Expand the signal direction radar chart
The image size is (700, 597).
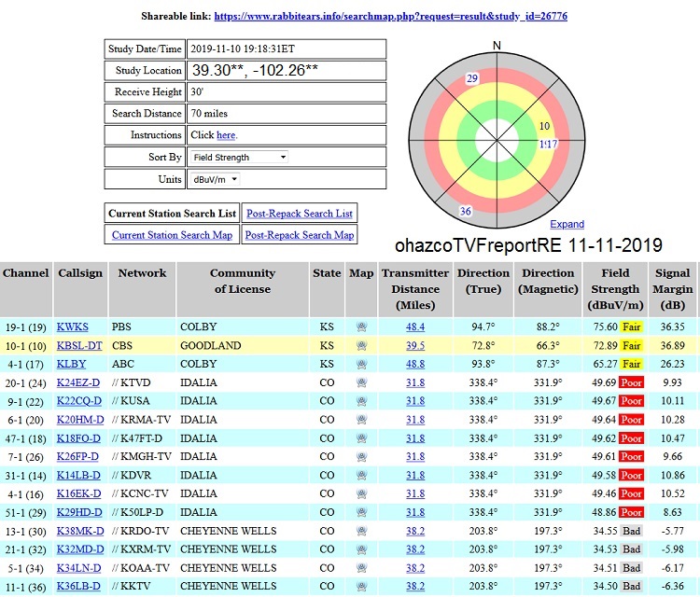(x=567, y=225)
